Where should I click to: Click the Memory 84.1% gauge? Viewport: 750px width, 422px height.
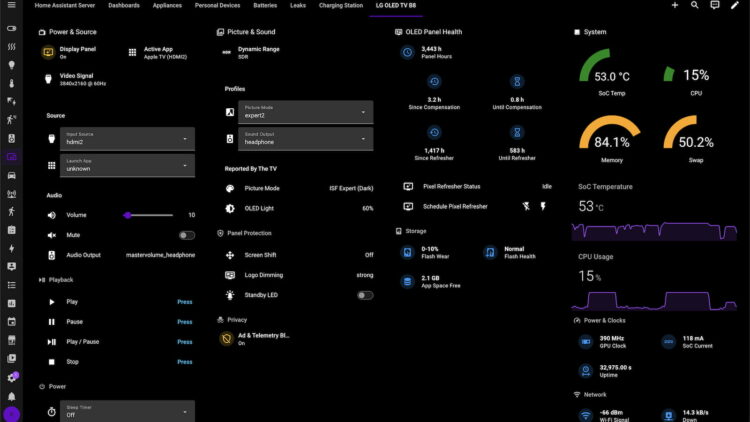click(611, 139)
